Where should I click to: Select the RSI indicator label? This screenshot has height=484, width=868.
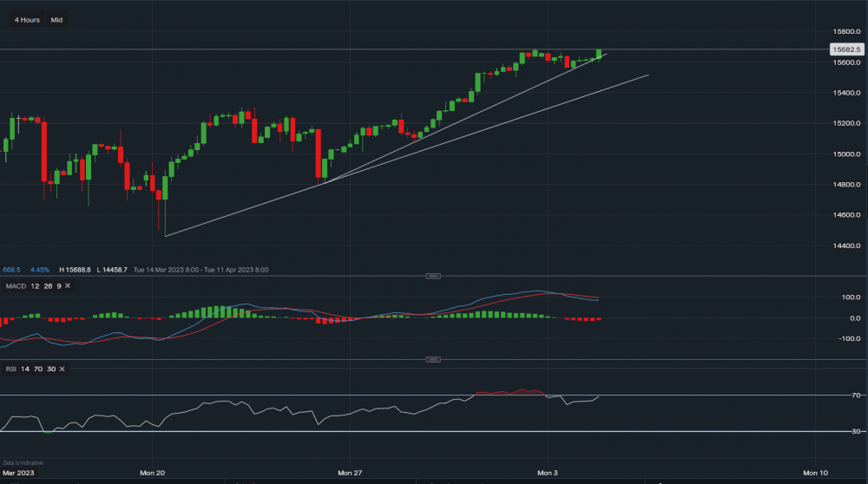(x=11, y=369)
